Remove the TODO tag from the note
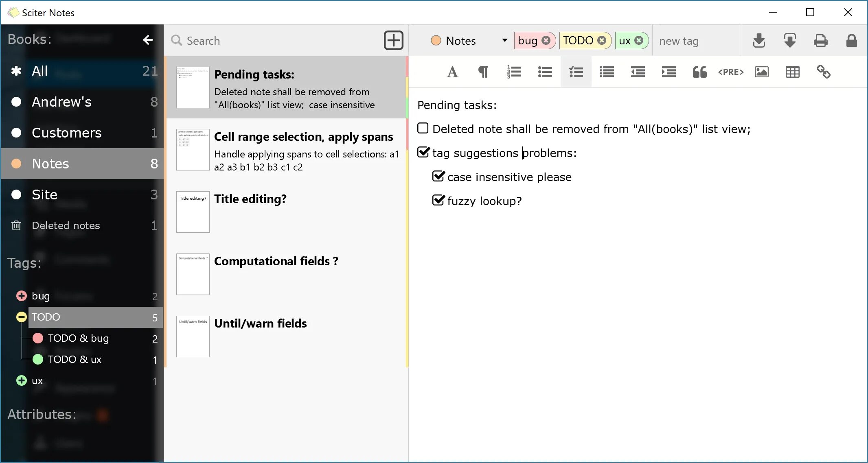Screen dimensions: 868x463 [x=601, y=40]
